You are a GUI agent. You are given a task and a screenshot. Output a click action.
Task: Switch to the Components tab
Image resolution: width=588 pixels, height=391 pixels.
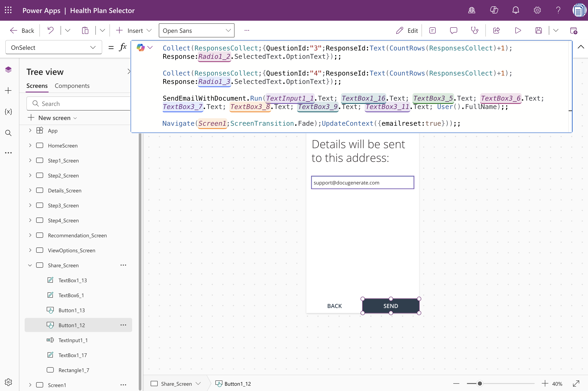pos(72,85)
